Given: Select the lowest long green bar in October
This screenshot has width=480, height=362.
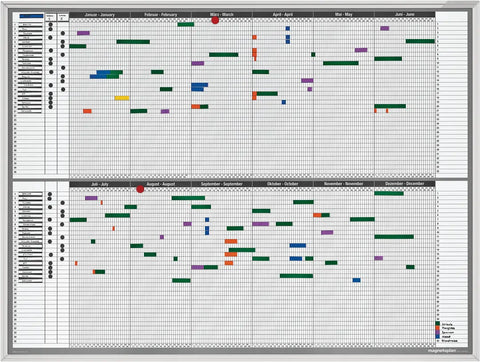Looking at the screenshot, I should click(296, 276).
